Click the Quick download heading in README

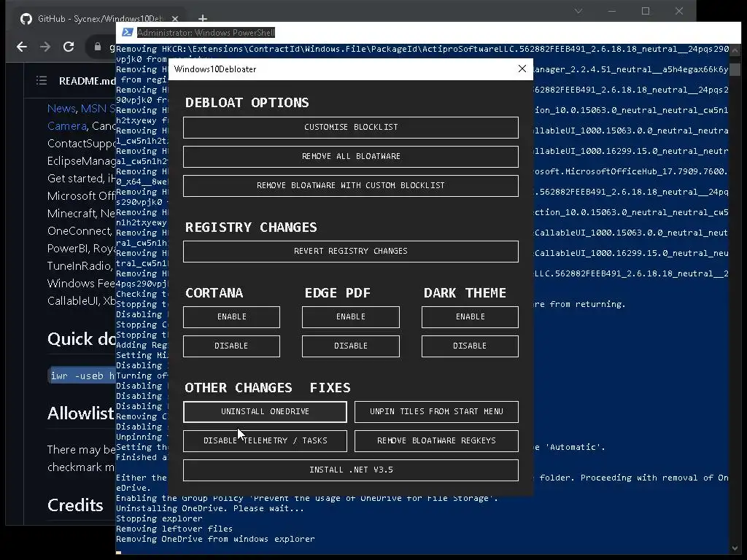click(x=82, y=339)
